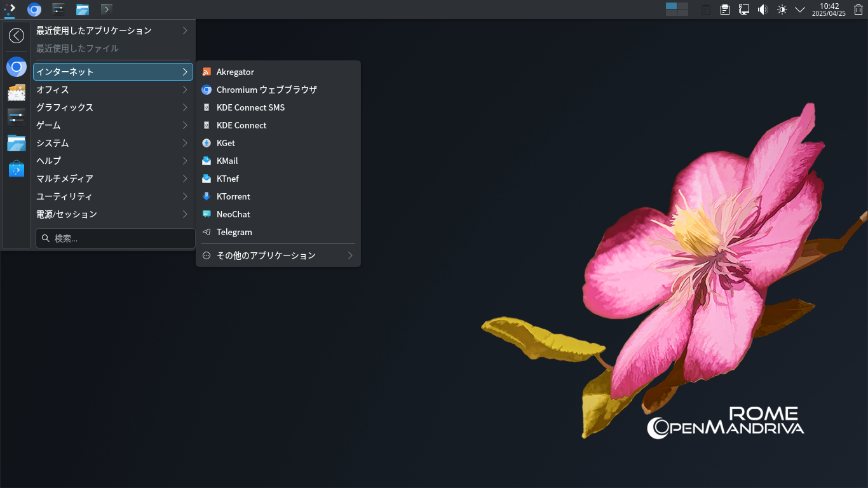
Task: Open the その他のアプリケーション submenu
Action: pos(265,255)
